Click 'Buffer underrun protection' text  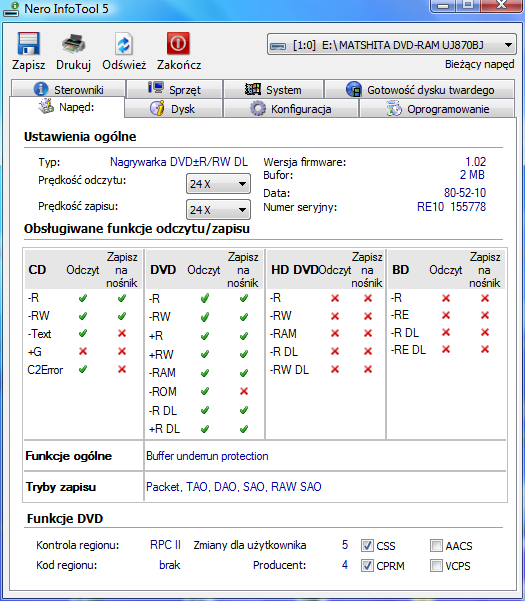(207, 456)
